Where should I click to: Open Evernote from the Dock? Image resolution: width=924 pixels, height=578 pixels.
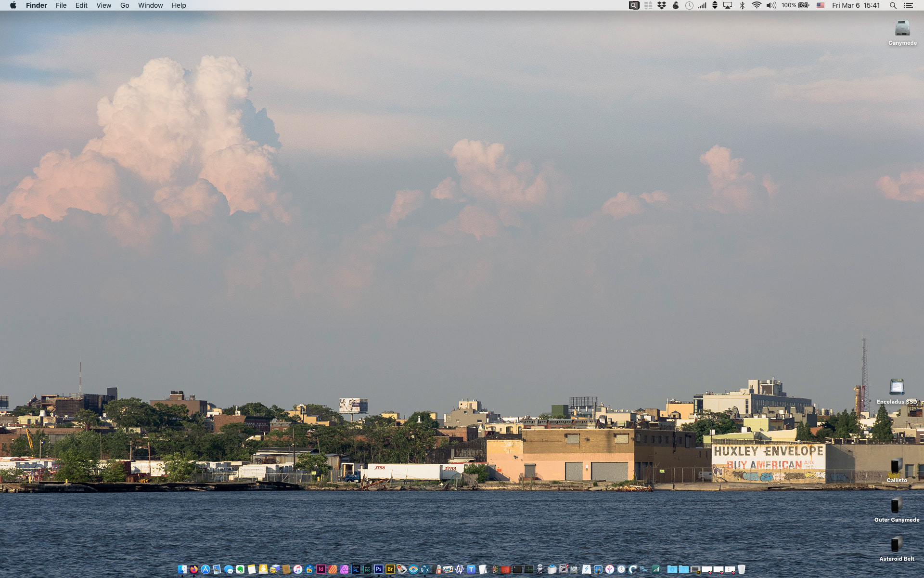240,569
